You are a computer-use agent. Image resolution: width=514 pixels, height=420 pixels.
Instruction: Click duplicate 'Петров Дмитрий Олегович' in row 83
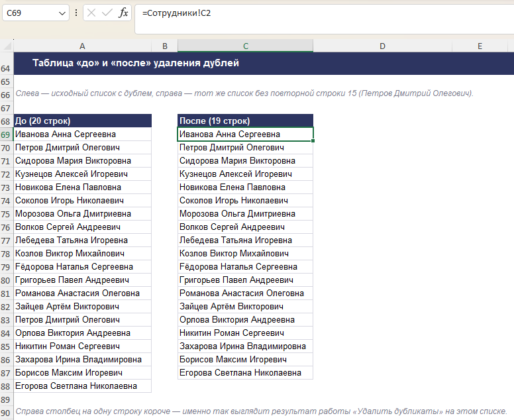coord(82,320)
